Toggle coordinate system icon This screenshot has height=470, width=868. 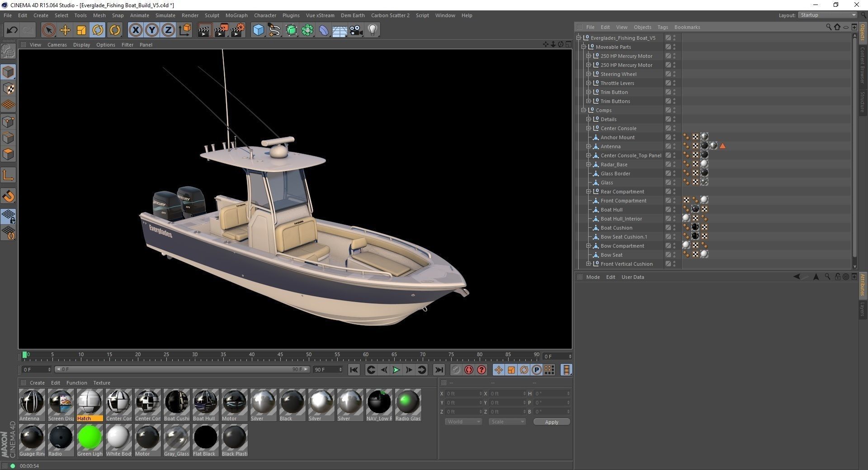pos(185,30)
